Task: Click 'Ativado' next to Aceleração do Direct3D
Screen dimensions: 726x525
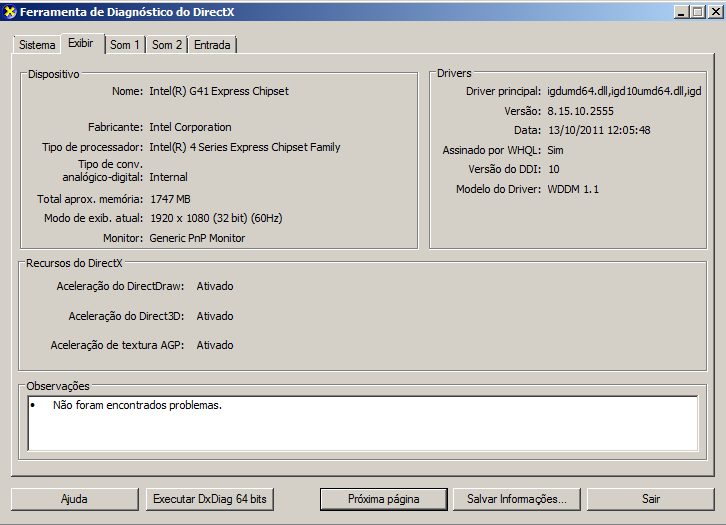Action: 215,316
